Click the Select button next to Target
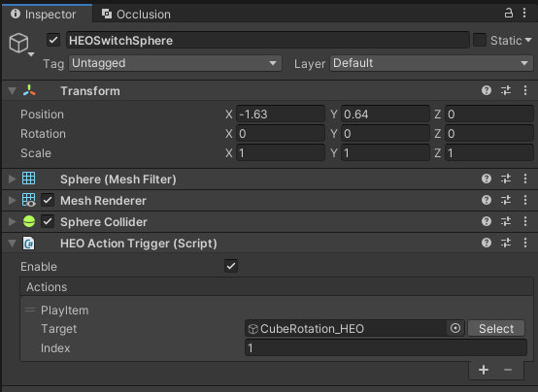The height and width of the screenshot is (392, 538). (x=496, y=329)
